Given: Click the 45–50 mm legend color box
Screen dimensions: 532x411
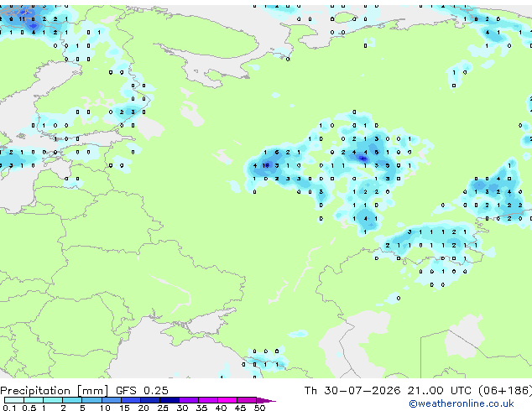Looking at the screenshot, I should (247, 400).
